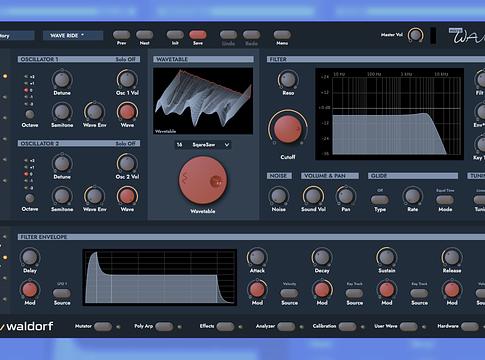
Task: Click the Filter Envelope Release knob
Action: (452, 257)
